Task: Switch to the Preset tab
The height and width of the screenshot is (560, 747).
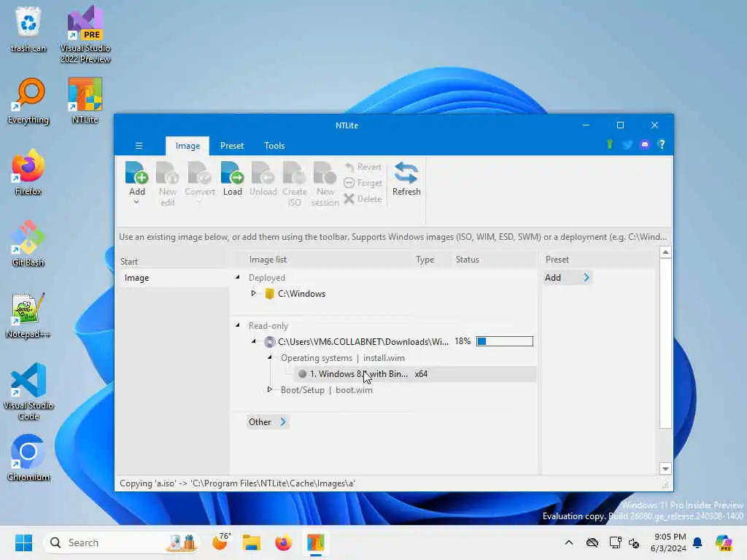Action: [x=232, y=146]
